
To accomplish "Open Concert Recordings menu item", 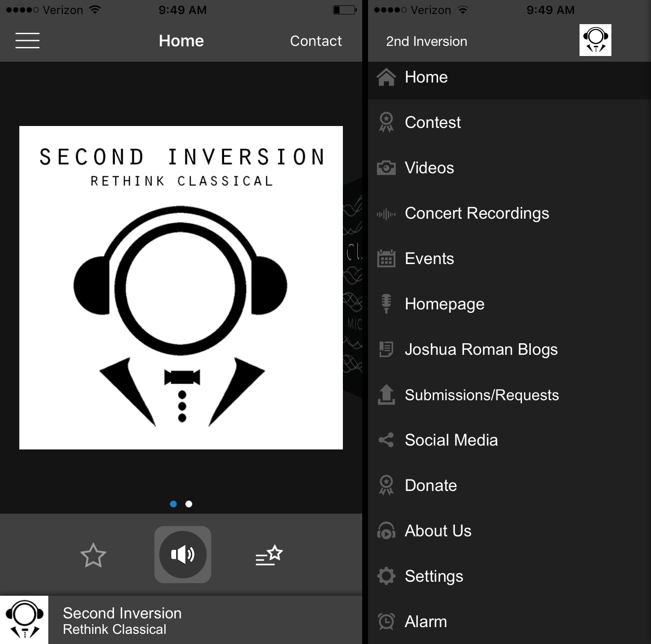I will click(x=509, y=213).
